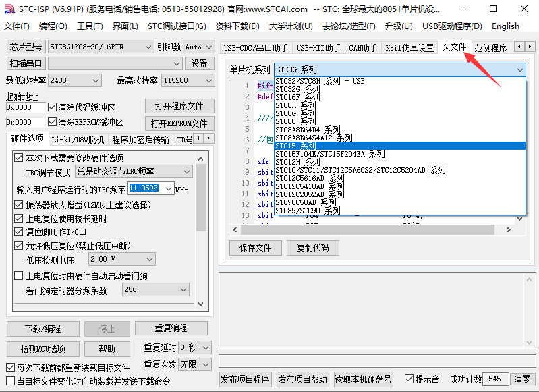Click first 起始地址 0x0000 input field
This screenshot has width=539, height=392.
point(26,107)
